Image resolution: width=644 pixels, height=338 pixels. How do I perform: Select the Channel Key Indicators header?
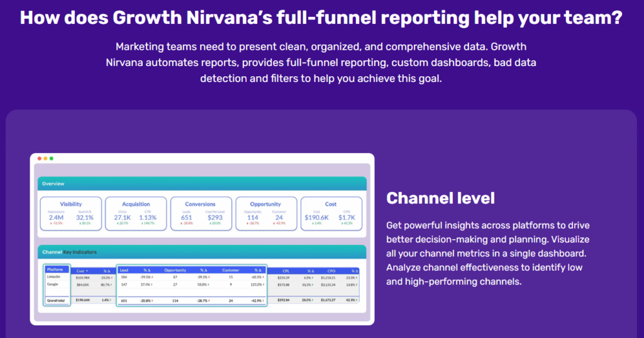coord(202,252)
